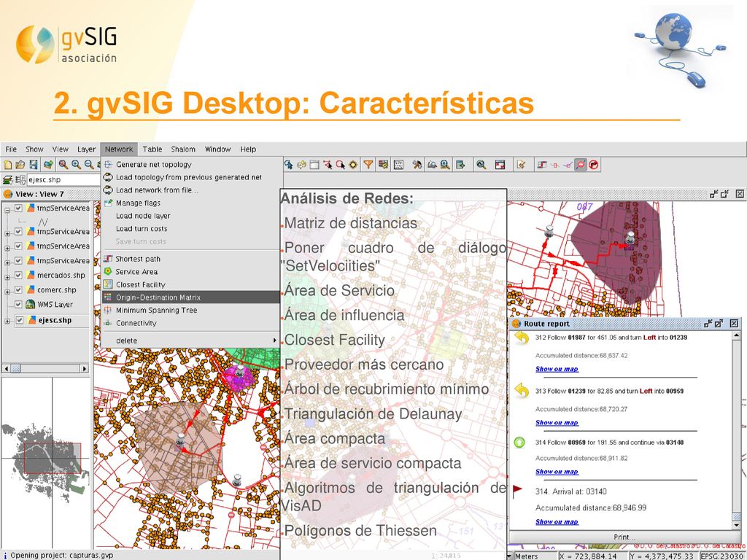Click the highlighted network flag tool icon
Screen dimensions: 747x560
(x=580, y=165)
